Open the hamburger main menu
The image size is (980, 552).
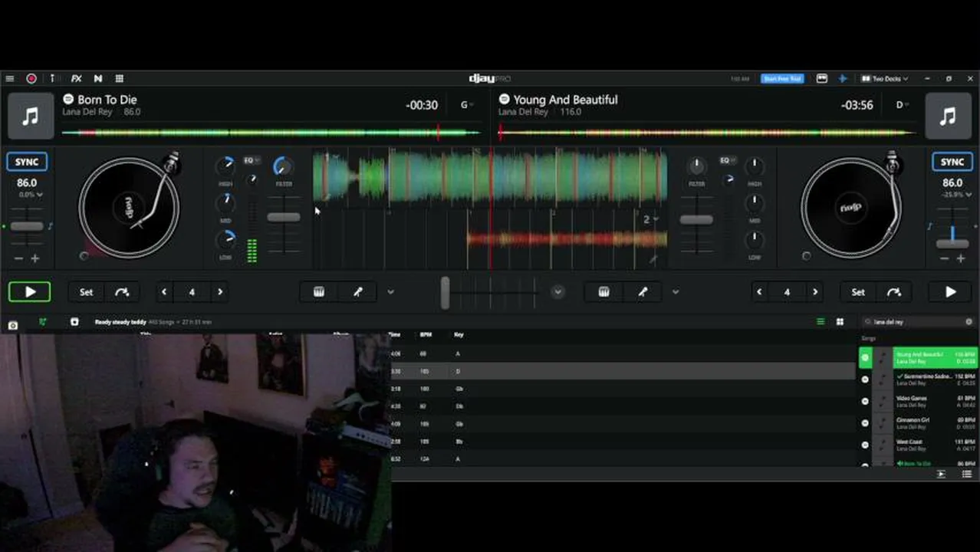coord(9,78)
